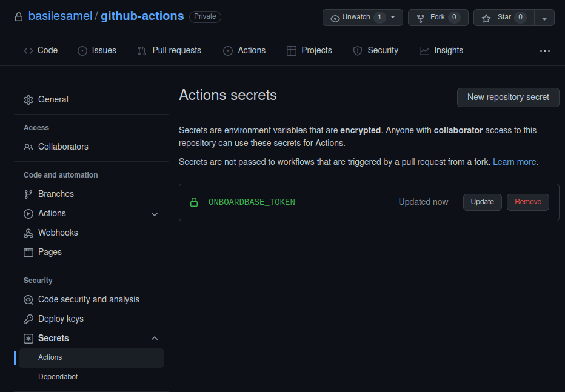The image size is (565, 392).
Task: Open the github-actions repository link
Action: 142,16
